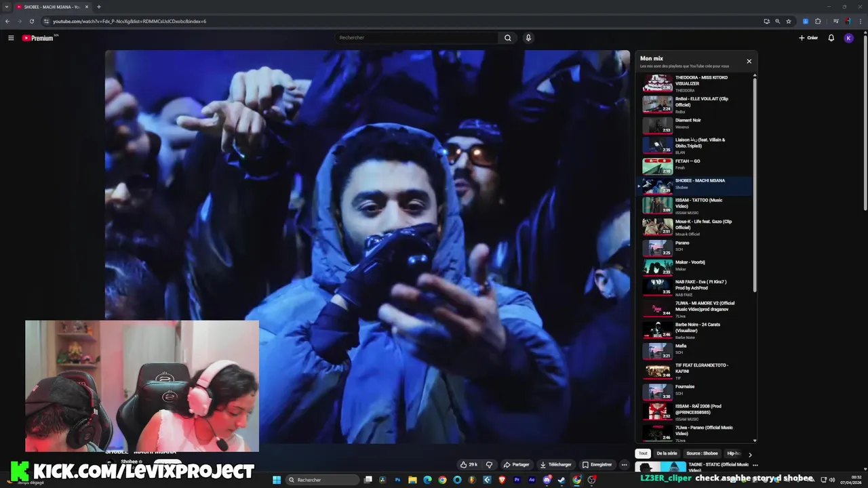Screen dimensions: 868x488
Task: Go back with browser back arrow
Action: click(7, 21)
